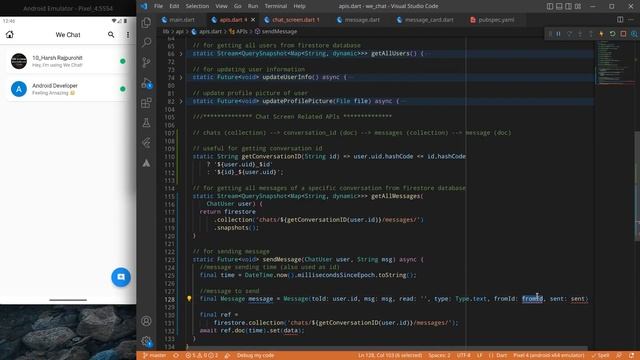The width and height of the screenshot is (640, 360).
Task: Open the three-dot menu in We Chat app
Action: tap(128, 35)
